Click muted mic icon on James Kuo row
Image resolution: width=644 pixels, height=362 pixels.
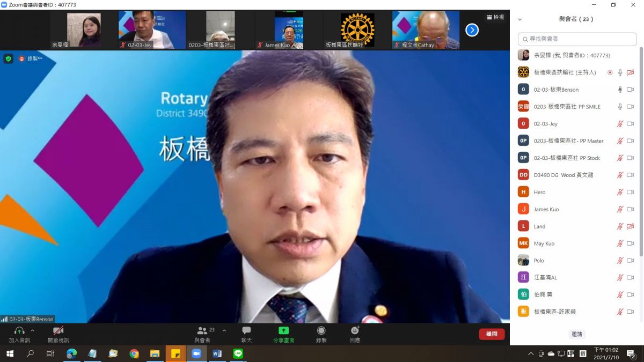620,209
